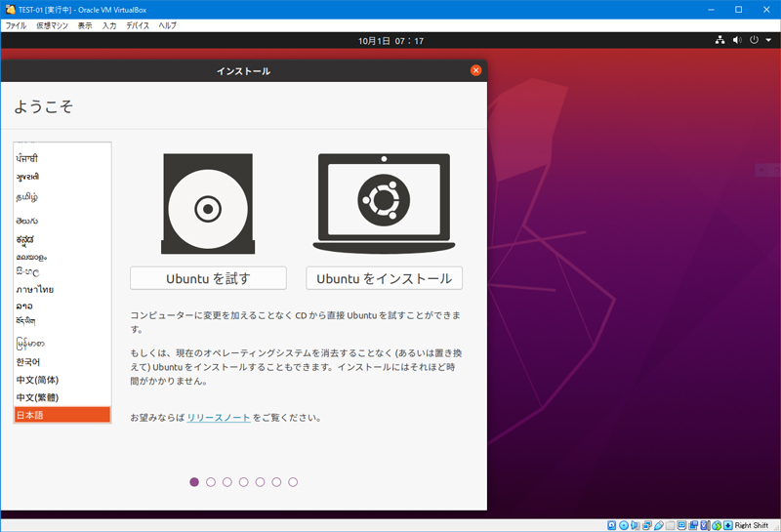Click the Ubuntu をインストール button
Image resolution: width=781 pixels, height=532 pixels.
tap(384, 278)
